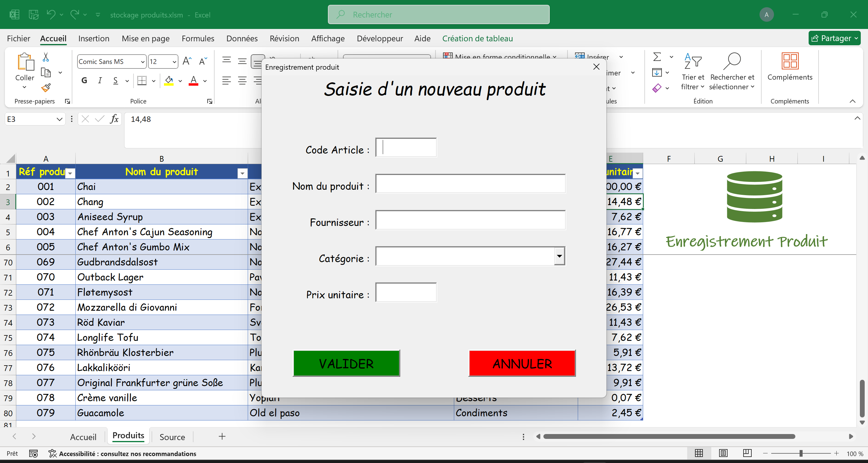Open the Catégorie combo box dropdown
Viewport: 868px width, 463px height.
(559, 256)
